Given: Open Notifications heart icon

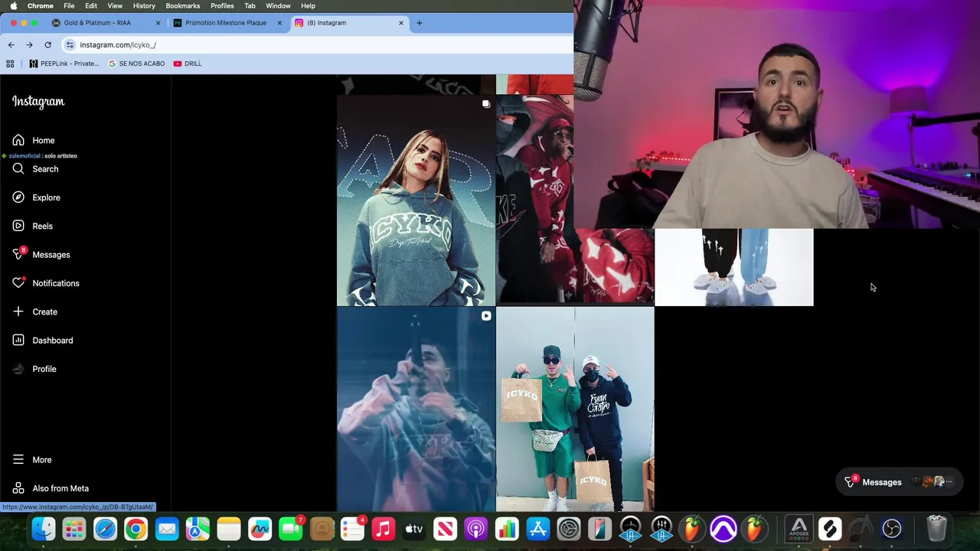Looking at the screenshot, I should [x=18, y=283].
